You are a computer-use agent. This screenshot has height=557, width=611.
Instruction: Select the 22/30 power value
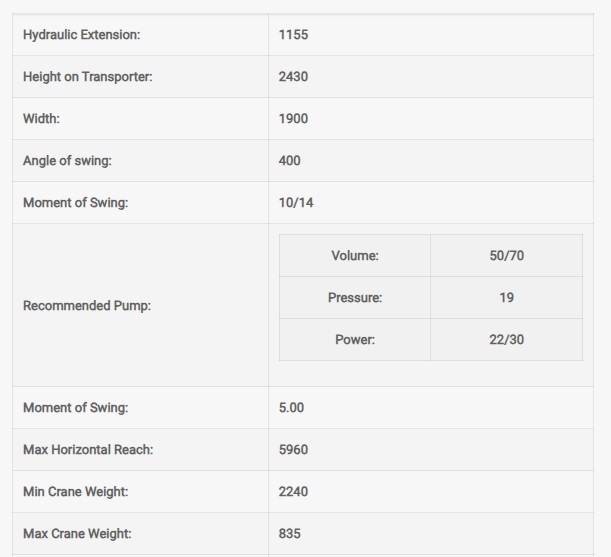coord(507,340)
